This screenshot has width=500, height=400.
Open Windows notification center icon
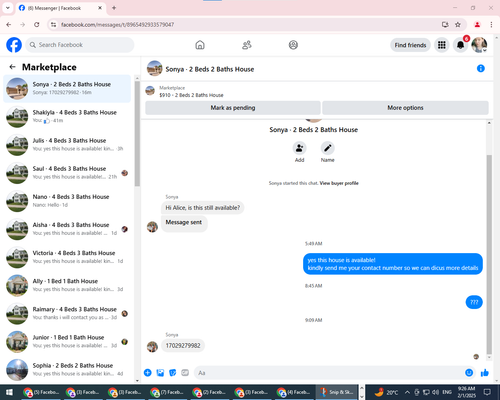point(487,392)
